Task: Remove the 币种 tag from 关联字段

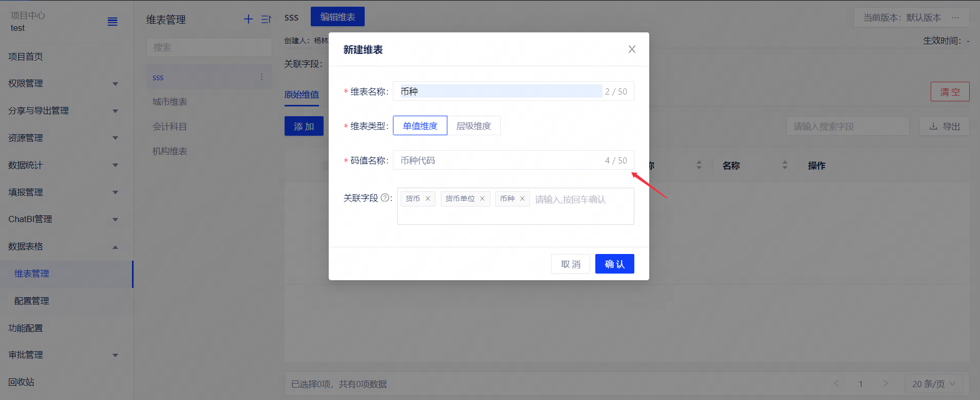Action: pos(522,198)
